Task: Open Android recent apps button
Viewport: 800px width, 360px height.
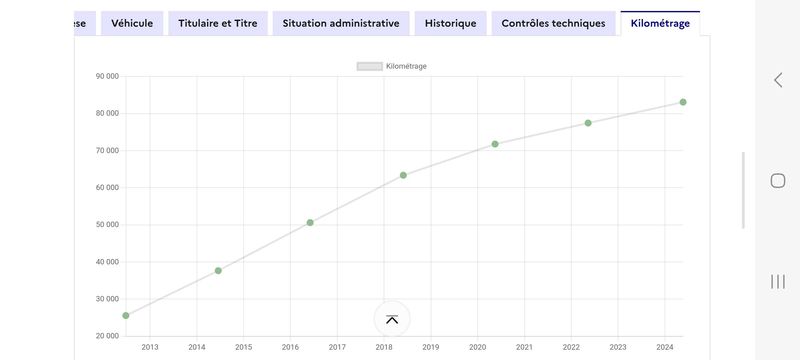Action: pos(778,281)
